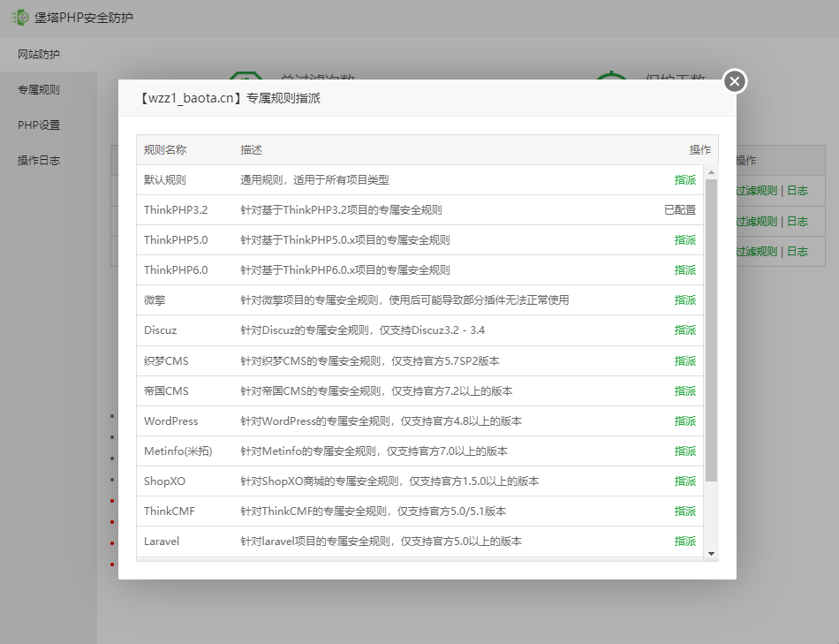Click the description 通用规则，适用于所有项目类型
Image resolution: width=839 pixels, height=644 pixels.
pos(314,180)
